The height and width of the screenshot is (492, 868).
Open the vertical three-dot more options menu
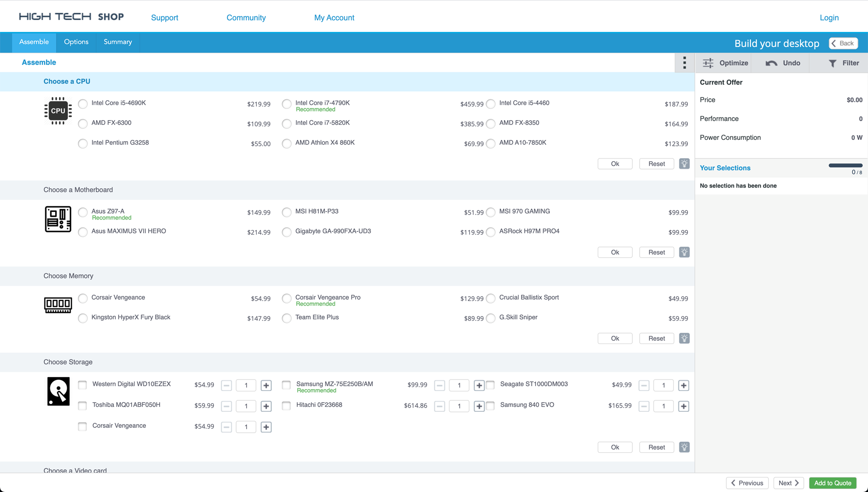point(684,63)
